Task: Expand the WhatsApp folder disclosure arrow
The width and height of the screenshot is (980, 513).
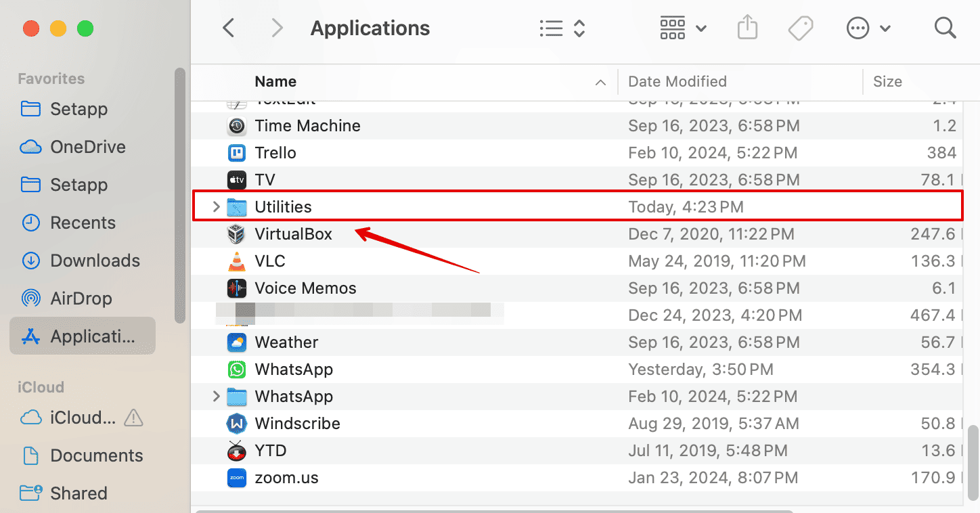Action: pos(216,397)
